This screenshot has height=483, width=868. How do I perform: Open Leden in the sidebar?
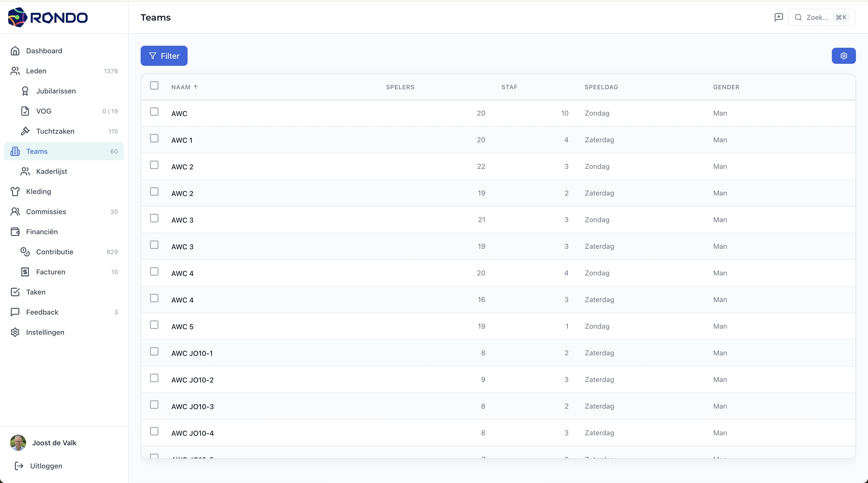pos(36,71)
